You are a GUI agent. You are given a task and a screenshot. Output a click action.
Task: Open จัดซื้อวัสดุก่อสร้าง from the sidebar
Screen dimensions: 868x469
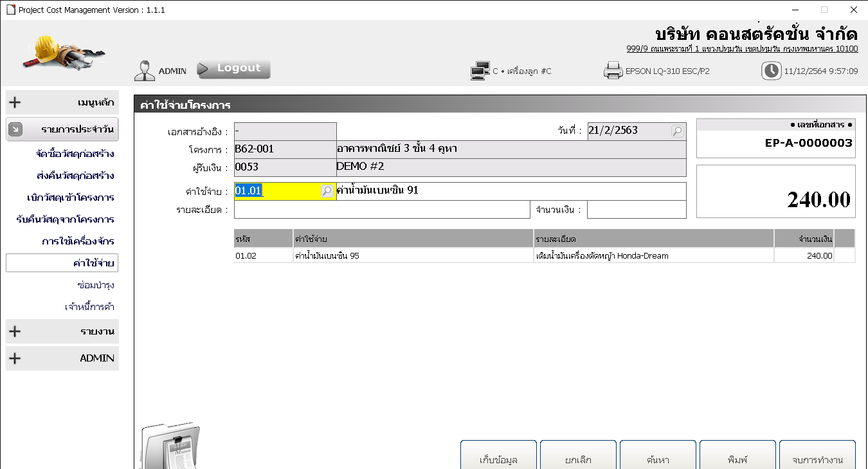point(75,154)
